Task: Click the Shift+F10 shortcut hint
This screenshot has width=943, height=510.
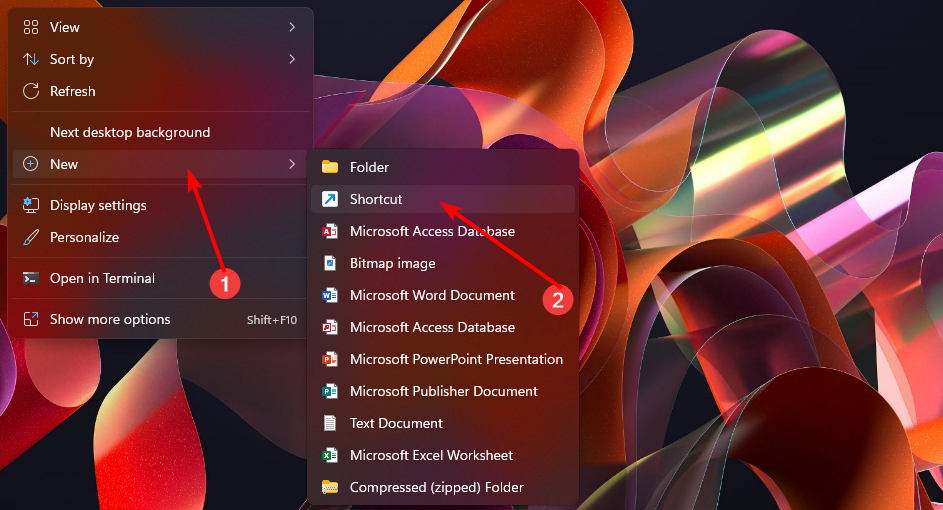Action: pyautogui.click(x=272, y=319)
